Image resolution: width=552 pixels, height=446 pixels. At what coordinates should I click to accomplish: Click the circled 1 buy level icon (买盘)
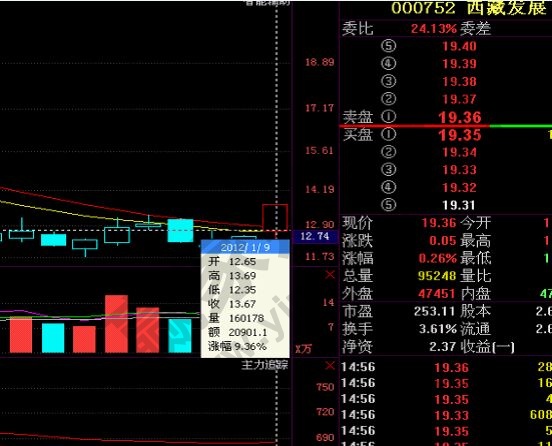click(388, 134)
